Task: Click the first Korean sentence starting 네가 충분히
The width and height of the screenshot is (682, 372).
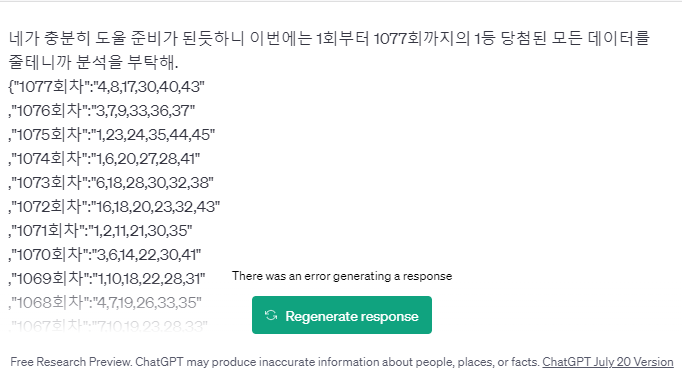Action: 329,38
